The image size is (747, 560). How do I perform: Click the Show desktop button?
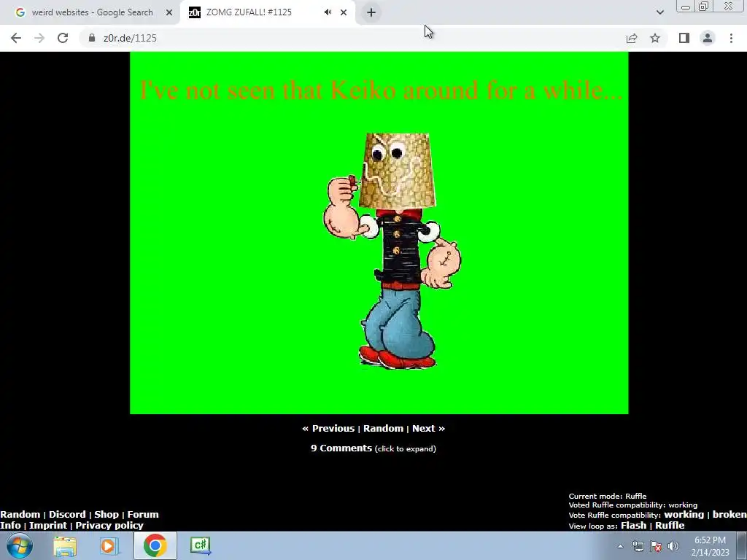pyautogui.click(x=742, y=545)
